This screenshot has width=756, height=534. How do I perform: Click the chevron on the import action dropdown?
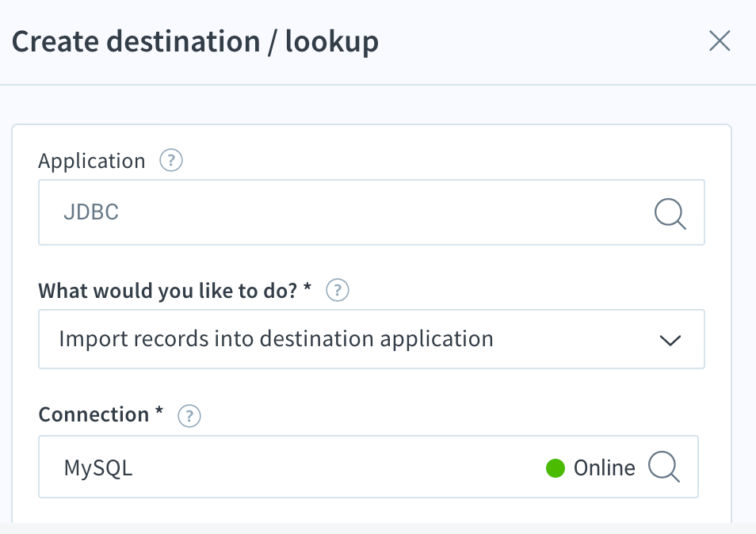670,340
